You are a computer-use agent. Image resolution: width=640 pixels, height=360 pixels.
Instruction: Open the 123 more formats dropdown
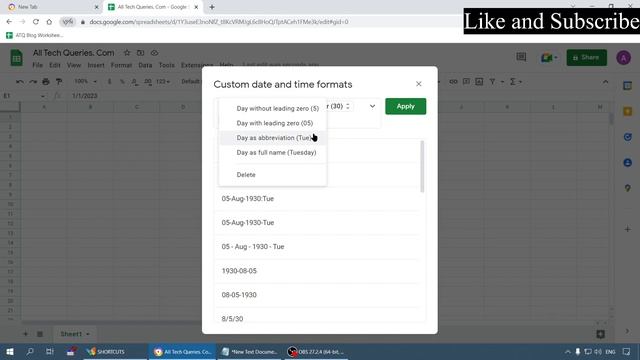tap(162, 82)
